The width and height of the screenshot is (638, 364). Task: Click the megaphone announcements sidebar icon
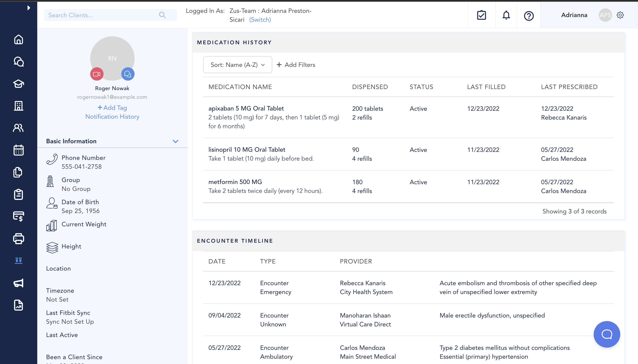coord(19,283)
